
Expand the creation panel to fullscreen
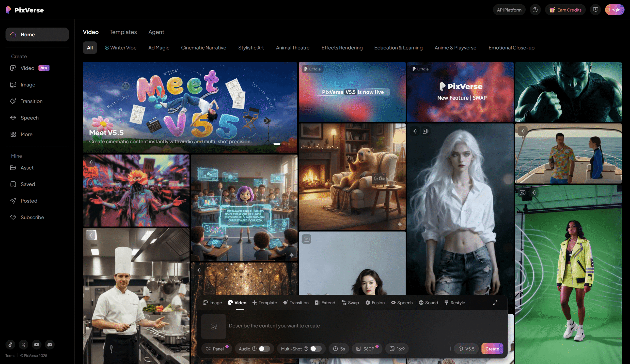495,303
